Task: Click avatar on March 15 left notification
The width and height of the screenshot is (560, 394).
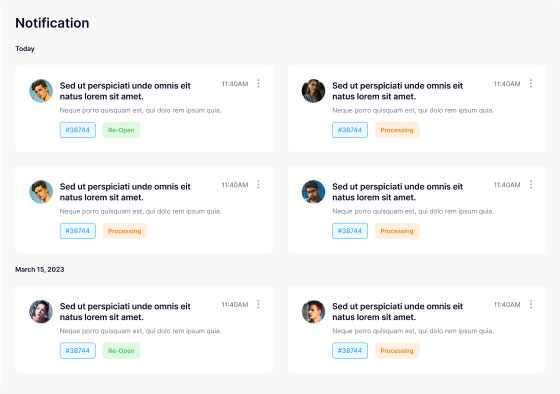Action: [x=41, y=311]
